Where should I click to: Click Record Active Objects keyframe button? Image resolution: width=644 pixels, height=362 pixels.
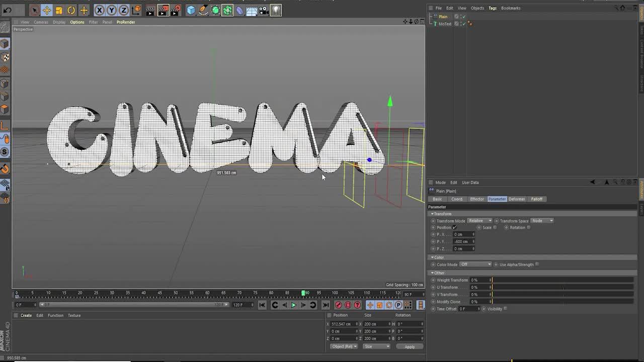pyautogui.click(x=339, y=305)
